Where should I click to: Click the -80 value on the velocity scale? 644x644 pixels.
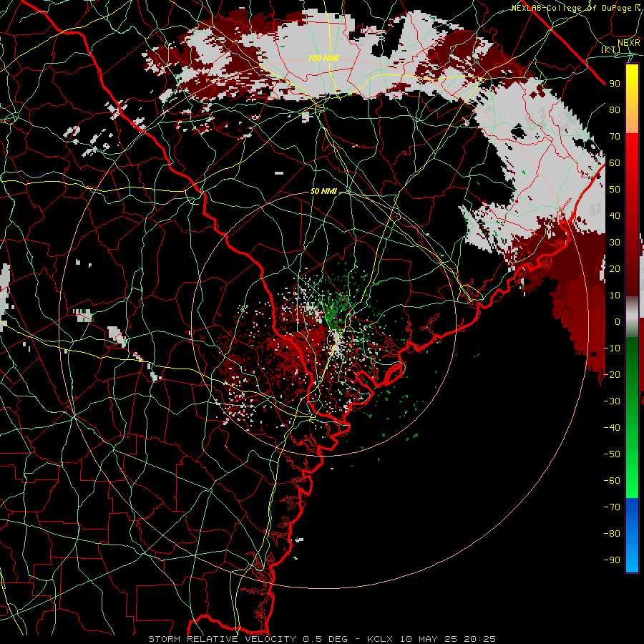612,534
